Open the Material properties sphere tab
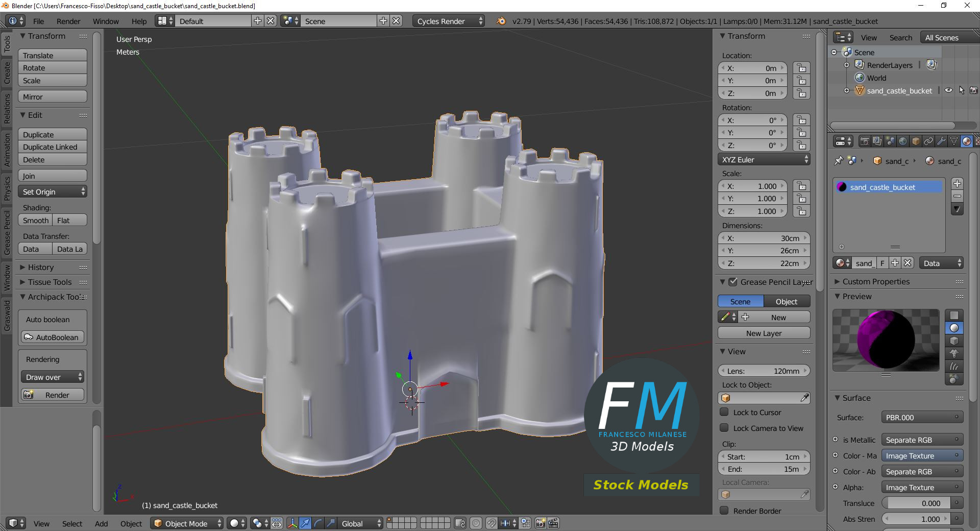Screen dimensions: 980x531 pos(966,141)
